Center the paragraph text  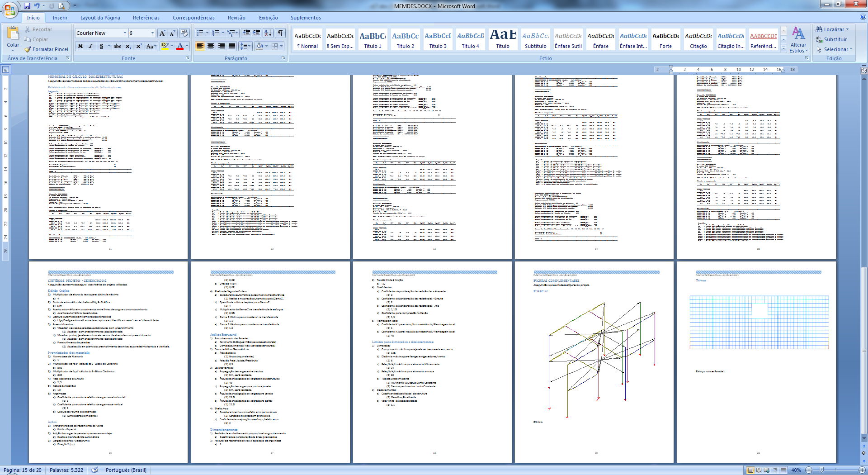click(x=211, y=46)
